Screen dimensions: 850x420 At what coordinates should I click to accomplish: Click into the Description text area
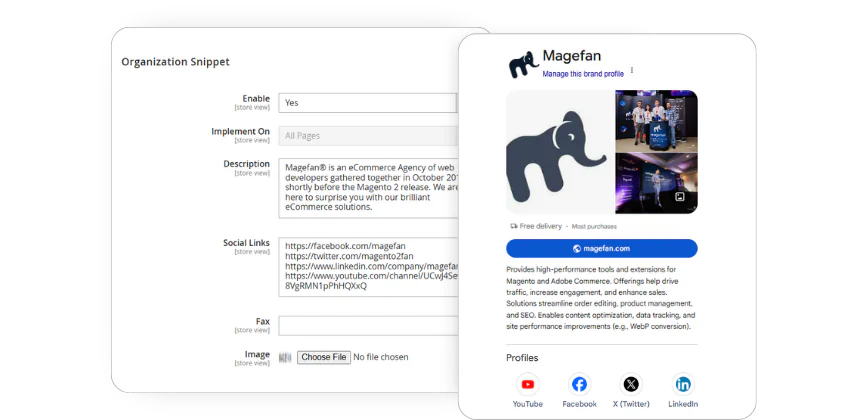369,188
